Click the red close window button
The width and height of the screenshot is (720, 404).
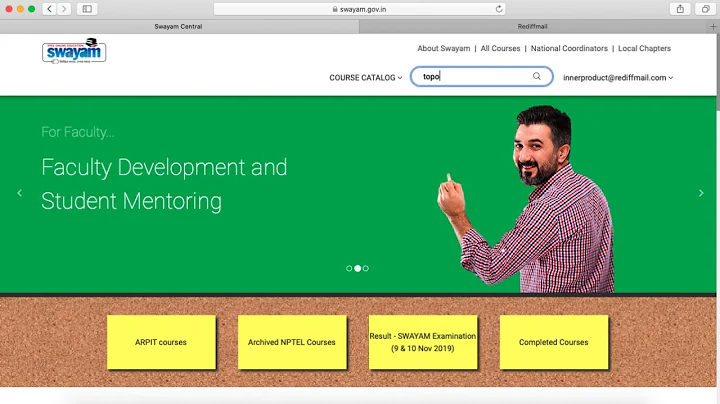(x=9, y=9)
